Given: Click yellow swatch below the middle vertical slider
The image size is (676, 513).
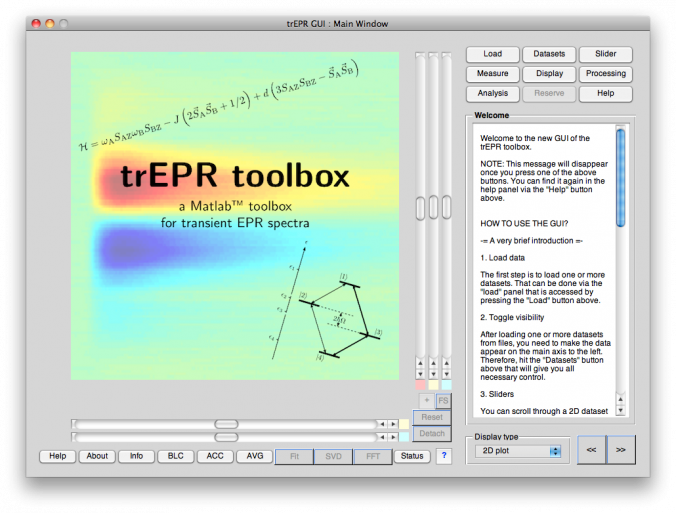Looking at the screenshot, I should pos(433,385).
